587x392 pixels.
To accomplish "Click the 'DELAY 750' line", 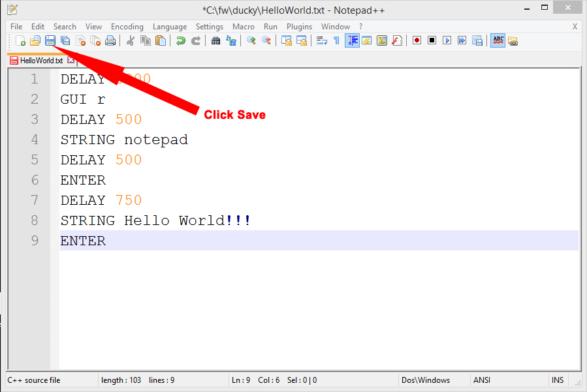I will (x=101, y=200).
